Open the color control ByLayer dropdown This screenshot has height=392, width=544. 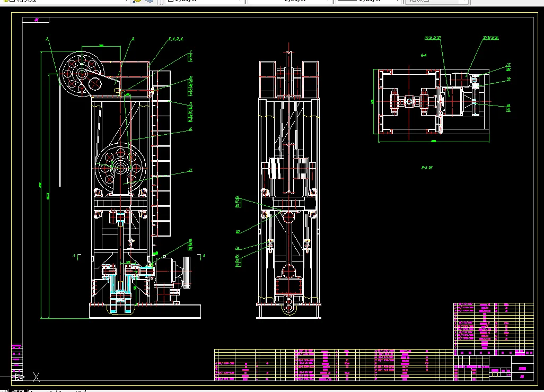click(x=204, y=1)
